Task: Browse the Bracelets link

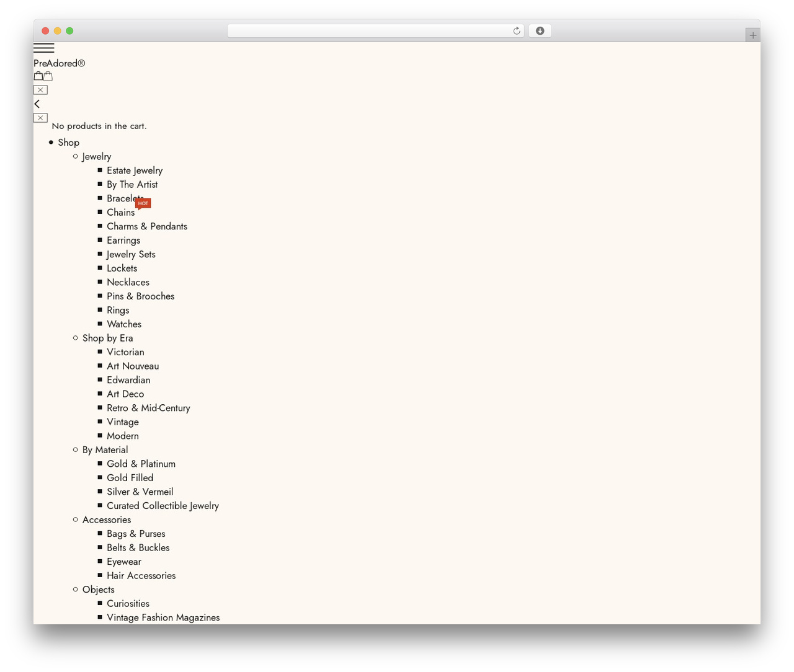Action: (x=125, y=198)
